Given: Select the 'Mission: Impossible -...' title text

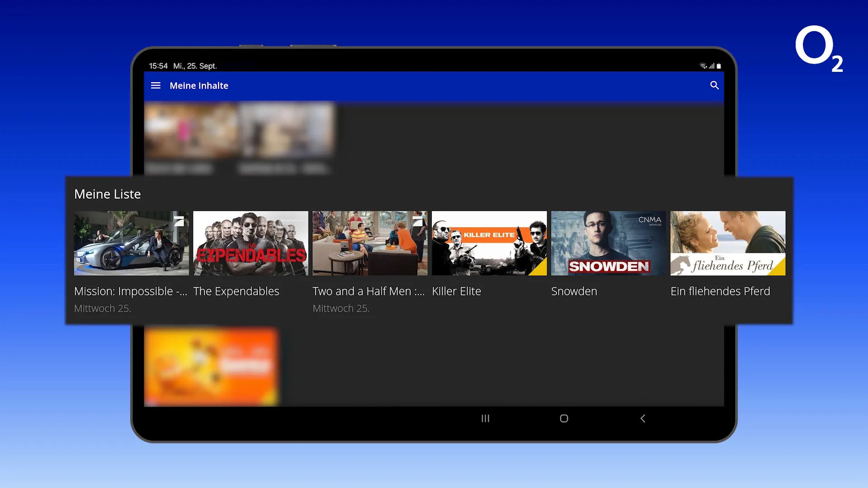Looking at the screenshot, I should [131, 291].
